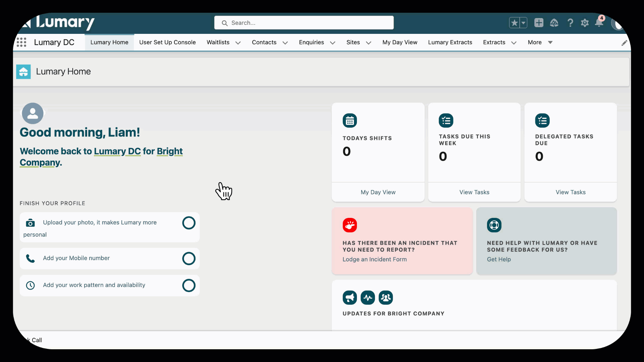Click the Help question mark icon

tap(570, 23)
